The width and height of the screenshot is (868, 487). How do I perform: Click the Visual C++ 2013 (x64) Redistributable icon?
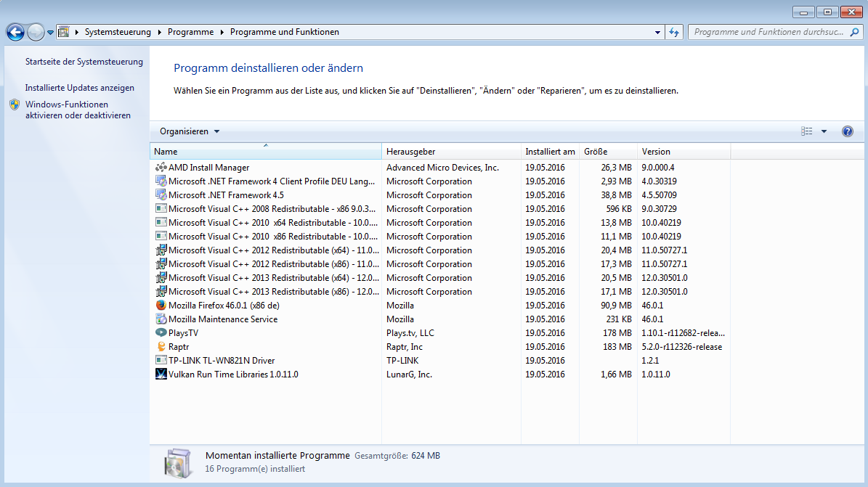pos(161,278)
